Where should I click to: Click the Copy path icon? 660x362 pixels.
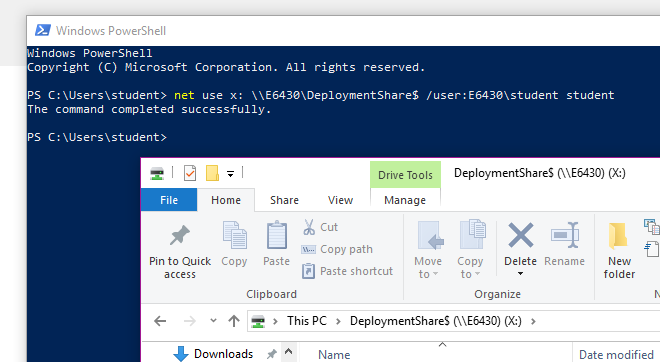(308, 249)
